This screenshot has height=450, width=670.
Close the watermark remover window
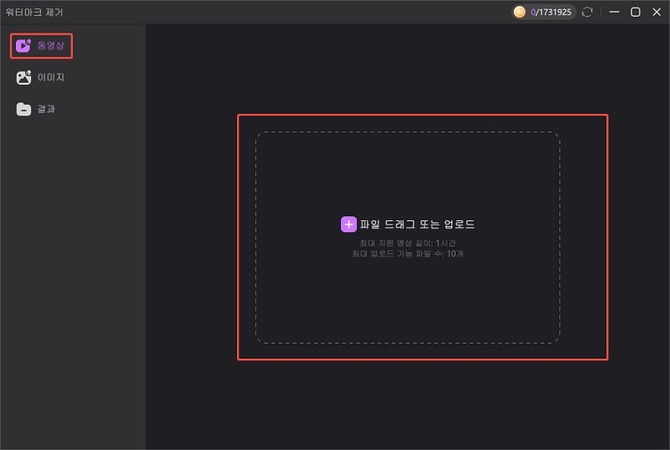tap(656, 12)
